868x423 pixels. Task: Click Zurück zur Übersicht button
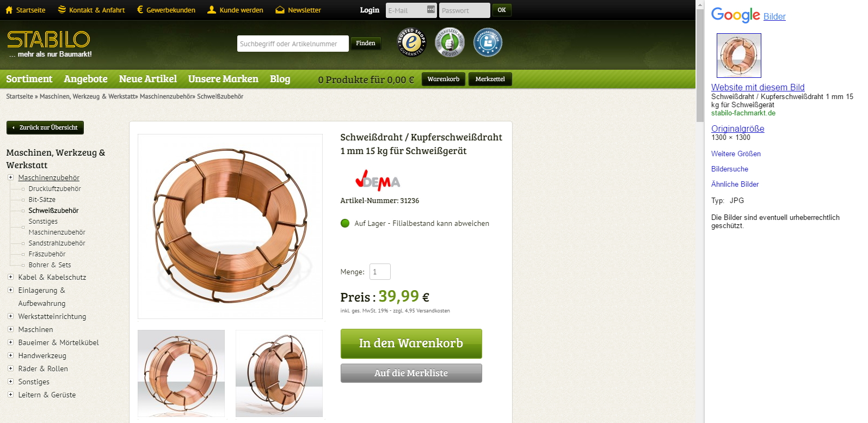pos(45,127)
